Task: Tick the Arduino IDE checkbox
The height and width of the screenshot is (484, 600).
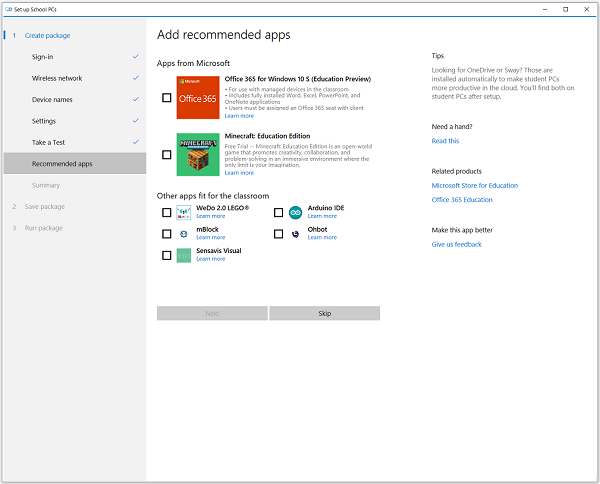Action: [278, 212]
